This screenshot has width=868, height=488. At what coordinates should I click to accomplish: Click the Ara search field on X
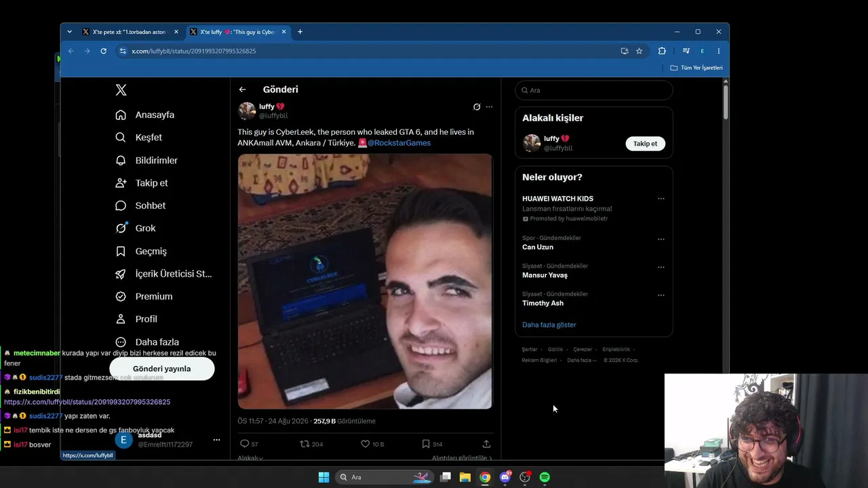click(594, 90)
